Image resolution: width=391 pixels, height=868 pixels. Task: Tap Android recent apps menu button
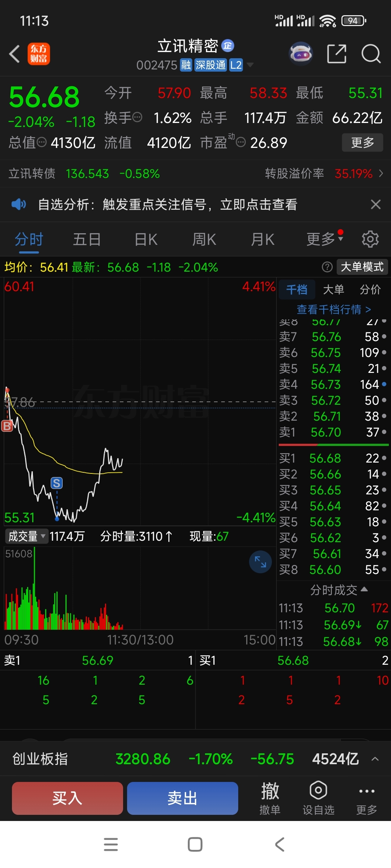pos(111,844)
